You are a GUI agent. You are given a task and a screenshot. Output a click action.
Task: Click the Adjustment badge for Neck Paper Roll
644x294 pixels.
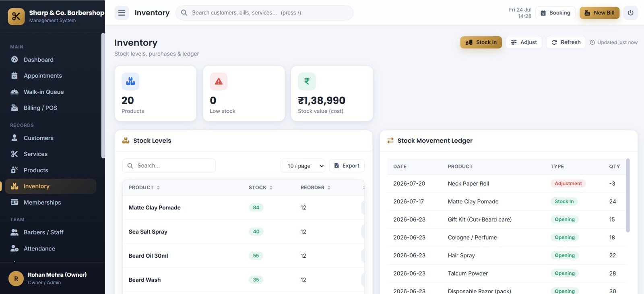568,184
